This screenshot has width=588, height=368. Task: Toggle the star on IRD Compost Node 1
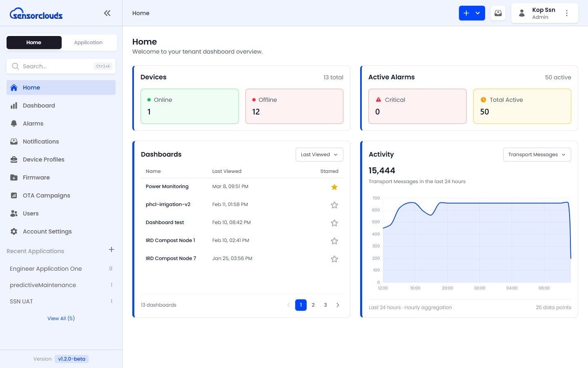tap(334, 241)
